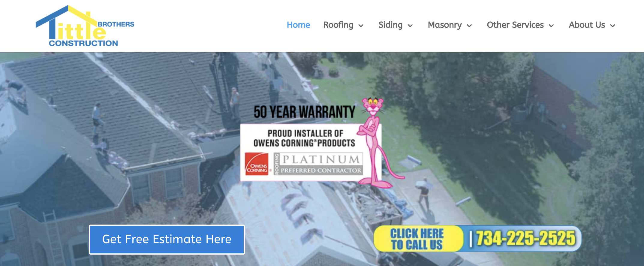Expand the Masonry dropdown chevron
The image size is (644, 266).
469,26
